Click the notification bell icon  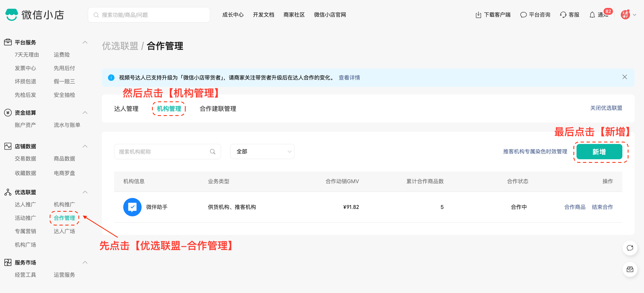tap(592, 15)
